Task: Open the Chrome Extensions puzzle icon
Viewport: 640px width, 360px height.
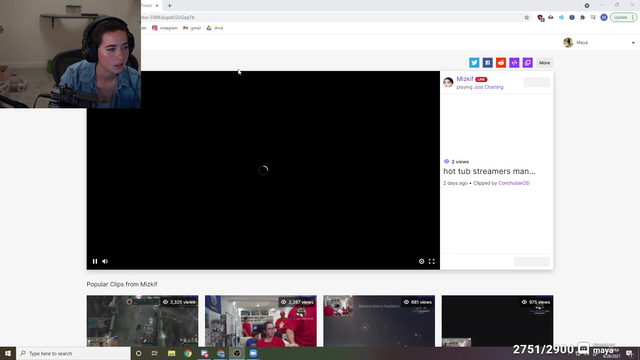Action: (582, 18)
